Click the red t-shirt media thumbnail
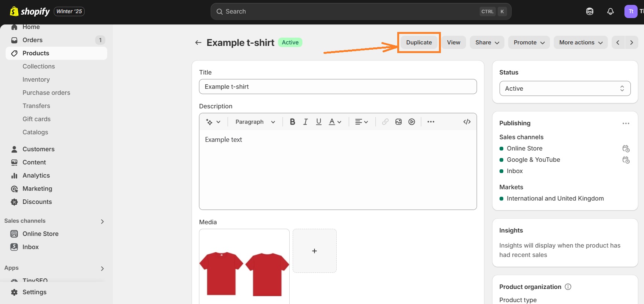The height and width of the screenshot is (304, 644). 244,266
